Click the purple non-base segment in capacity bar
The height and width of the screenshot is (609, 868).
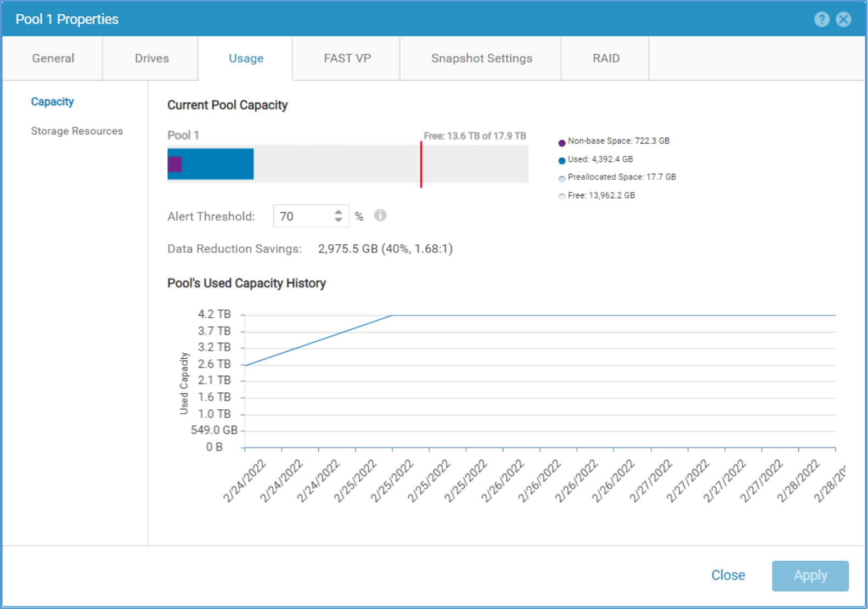174,164
